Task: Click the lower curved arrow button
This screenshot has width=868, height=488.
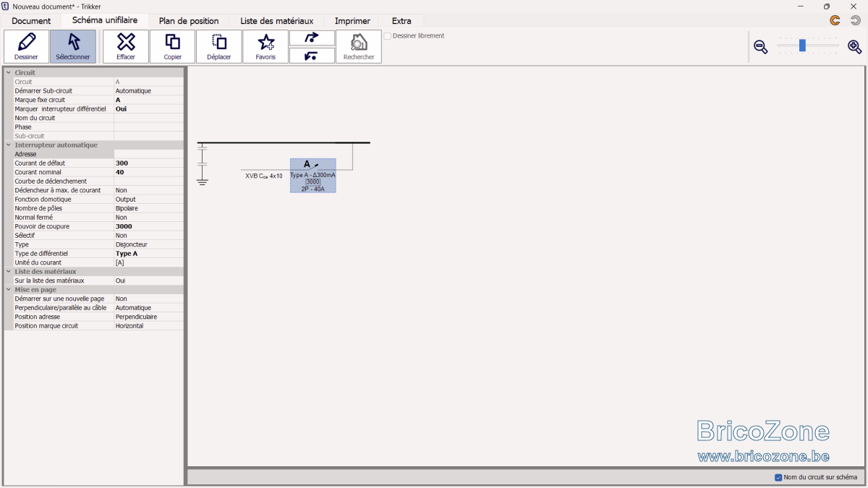Action: [312, 56]
